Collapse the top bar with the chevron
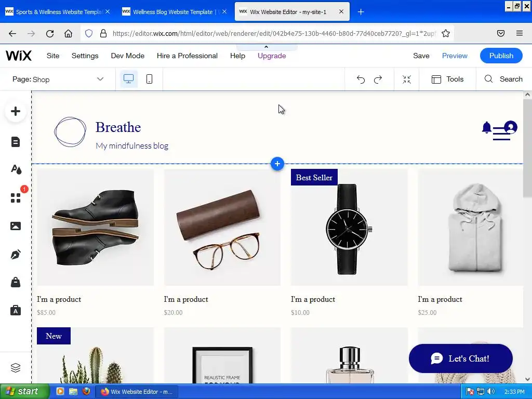 [x=267, y=47]
